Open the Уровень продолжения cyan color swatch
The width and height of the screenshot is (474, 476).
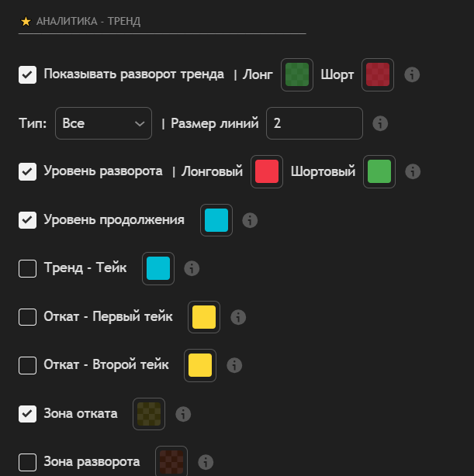pos(216,220)
